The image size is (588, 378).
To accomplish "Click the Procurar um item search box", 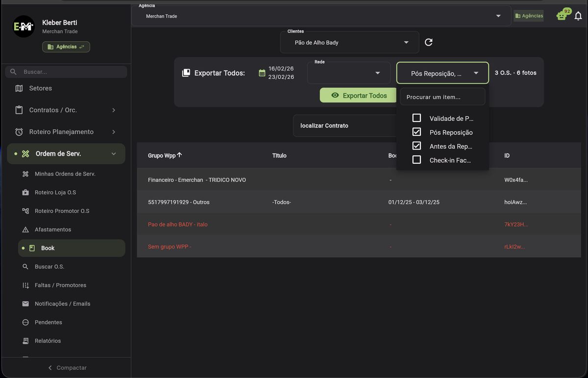I will tap(442, 96).
